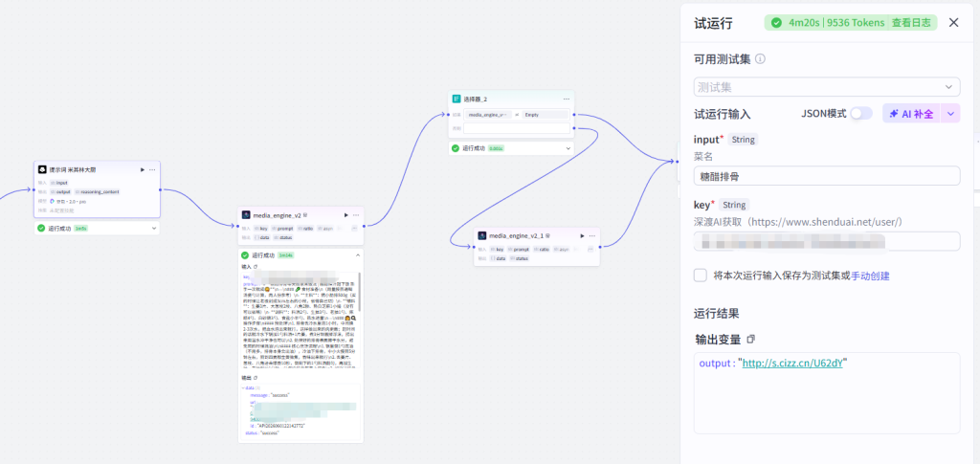The height and width of the screenshot is (464, 980).
Task: Click the 否则 branch field in 选择器_2
Action: 518,128
